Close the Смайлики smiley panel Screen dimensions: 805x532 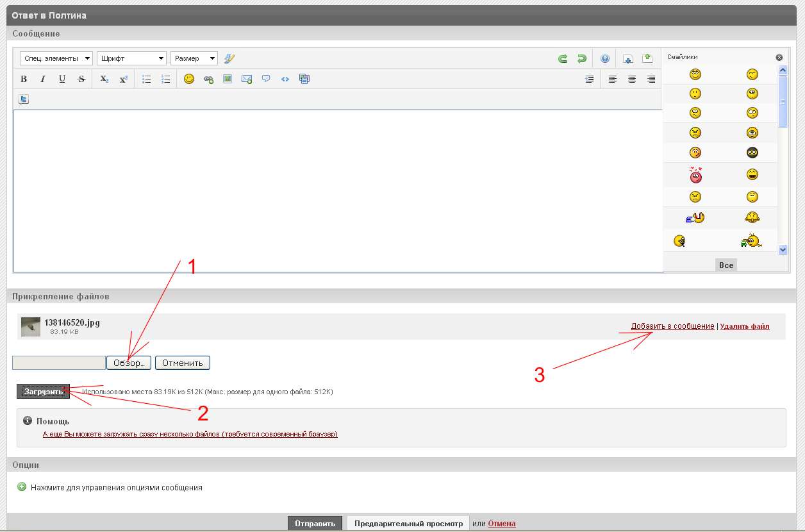(779, 57)
